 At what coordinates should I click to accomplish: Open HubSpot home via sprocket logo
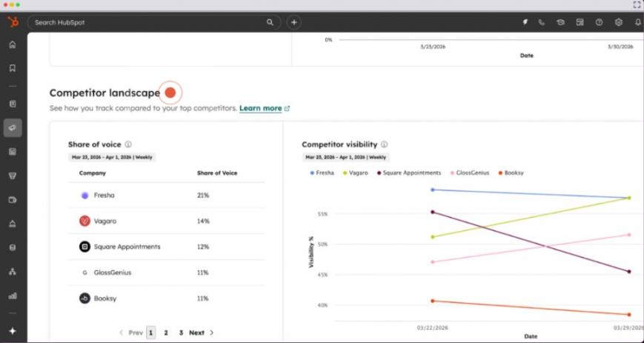click(x=13, y=21)
